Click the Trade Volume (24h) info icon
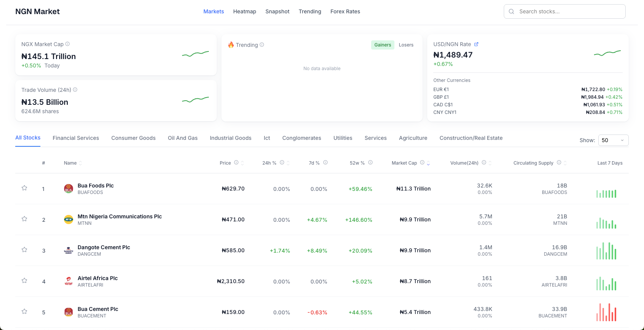 click(75, 90)
